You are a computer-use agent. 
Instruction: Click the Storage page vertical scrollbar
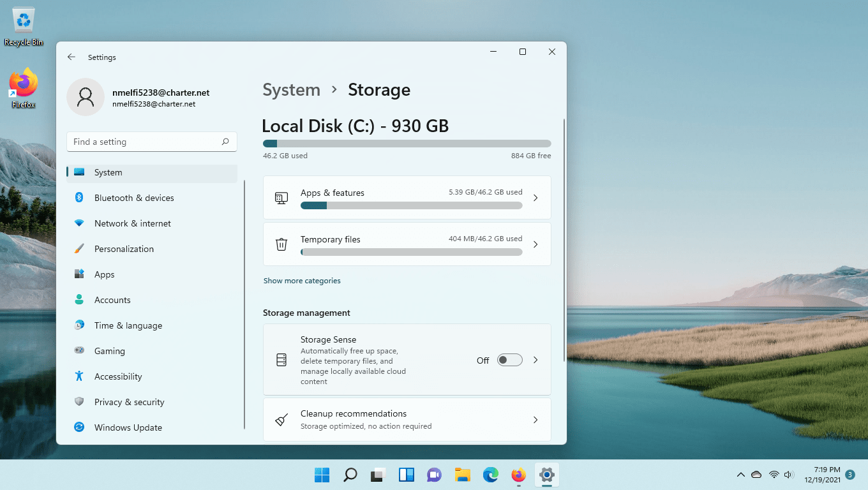pyautogui.click(x=564, y=239)
